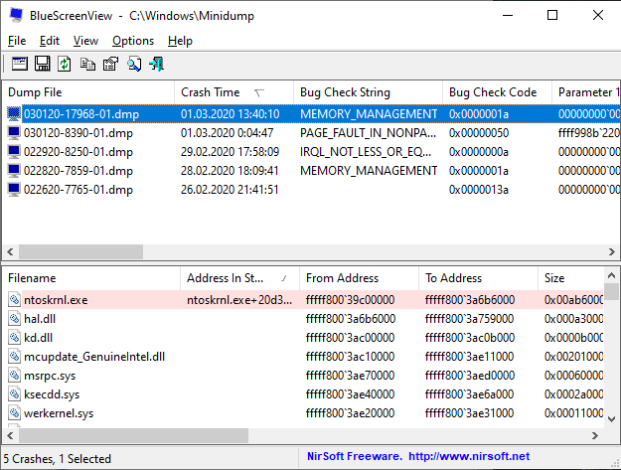Screen dimensions: 621x470
Task: Click the werkernel.sys From Address fffff800`3ae20000
Action: [350, 413]
